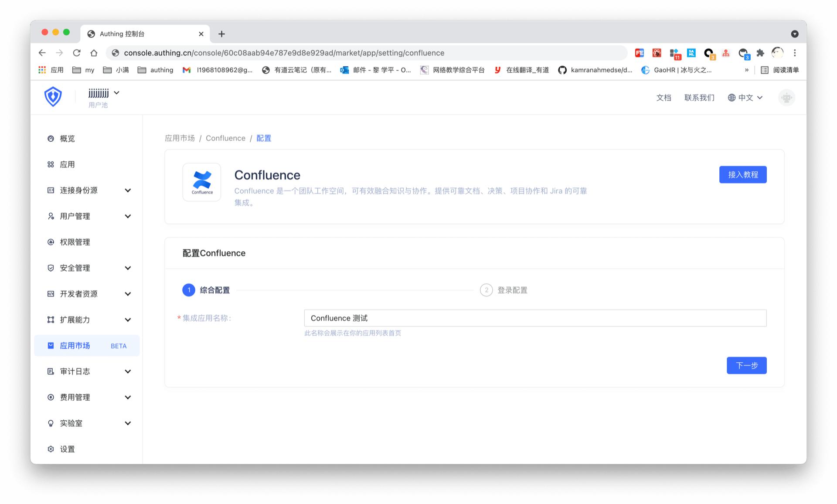Open the kamranahmedse GitHub bookmark
Viewport: 837px width, 504px height.
pyautogui.click(x=595, y=70)
